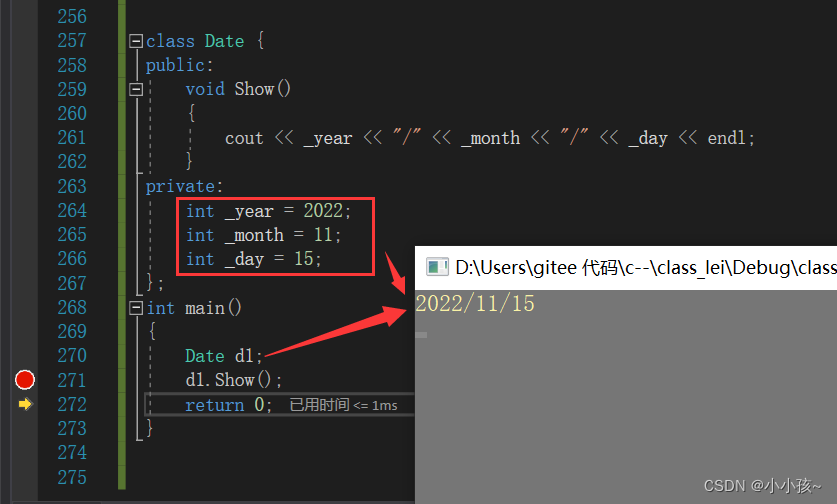The width and height of the screenshot is (837, 504).
Task: Click line number 270
Action: click(x=72, y=356)
